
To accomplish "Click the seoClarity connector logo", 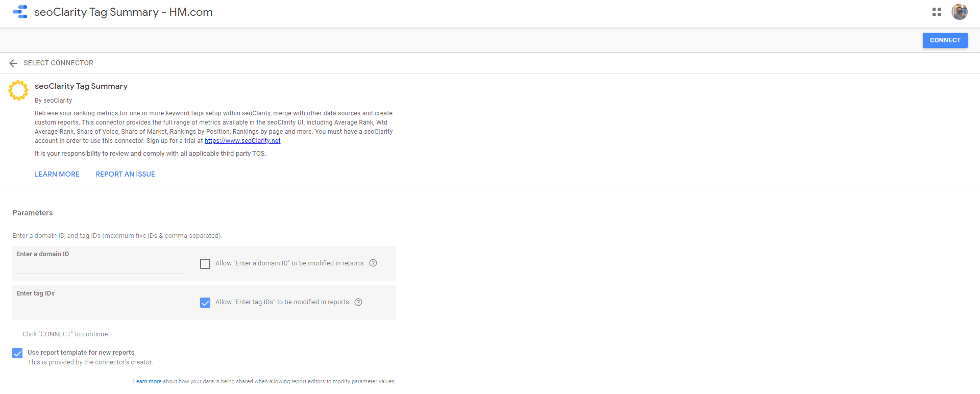I will click(x=18, y=90).
